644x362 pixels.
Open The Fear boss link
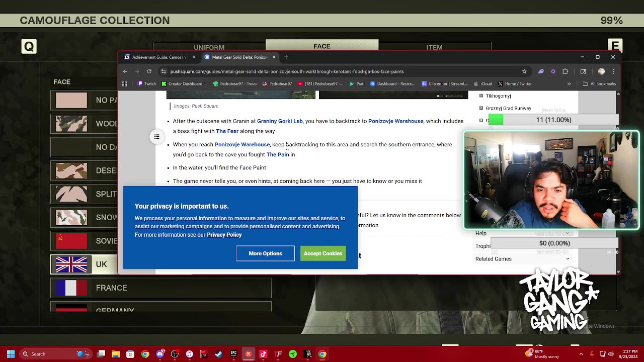[x=227, y=131]
